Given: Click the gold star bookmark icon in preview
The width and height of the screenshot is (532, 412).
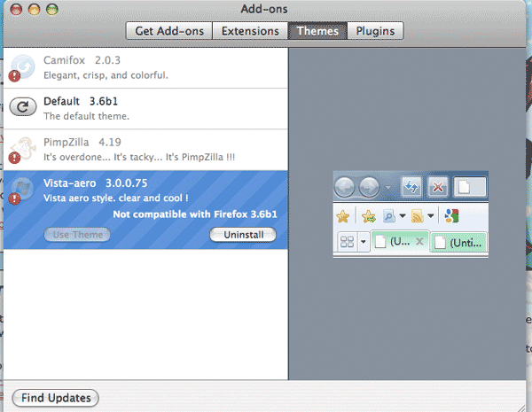Looking at the screenshot, I should (342, 216).
